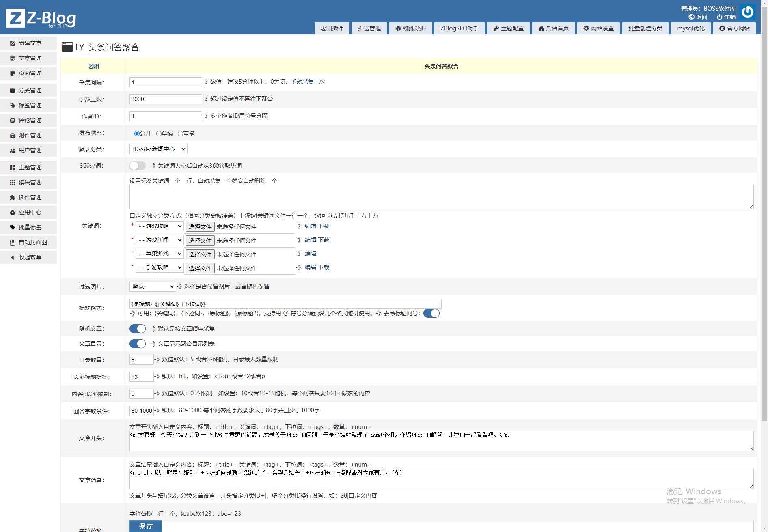Click the new article pencil icon

pos(13,43)
